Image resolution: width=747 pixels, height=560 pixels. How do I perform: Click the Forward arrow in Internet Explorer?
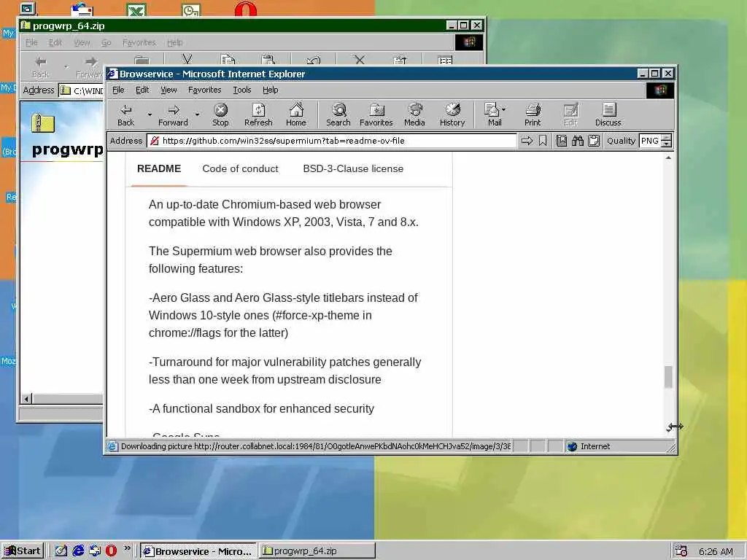click(174, 114)
